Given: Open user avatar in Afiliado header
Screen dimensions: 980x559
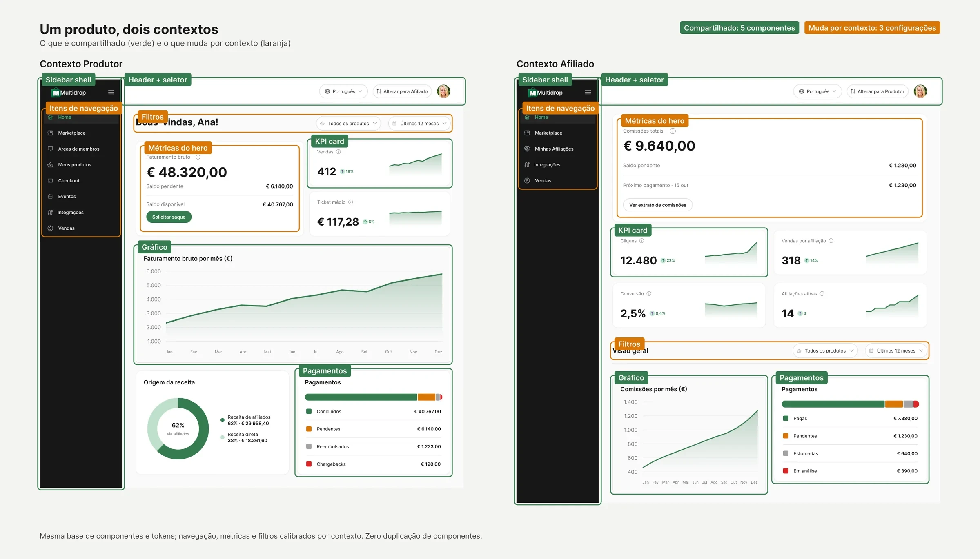Looking at the screenshot, I should pos(920,91).
